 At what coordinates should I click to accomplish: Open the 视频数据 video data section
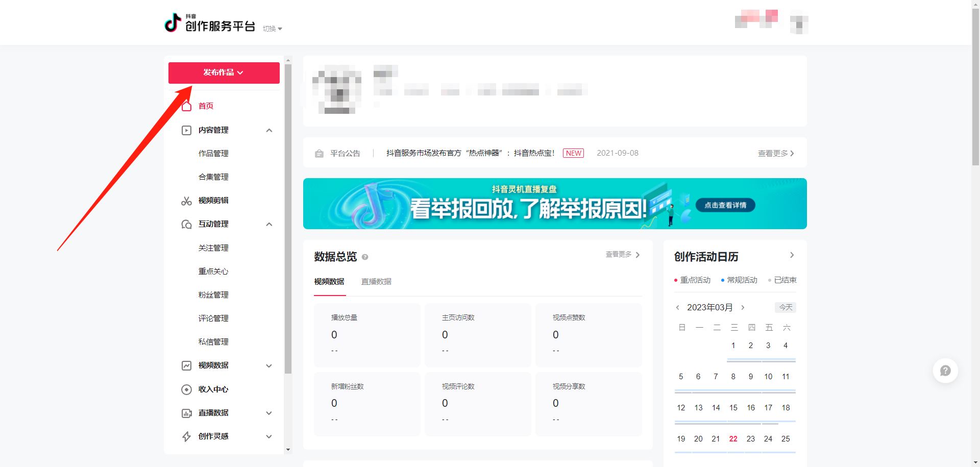tap(213, 365)
